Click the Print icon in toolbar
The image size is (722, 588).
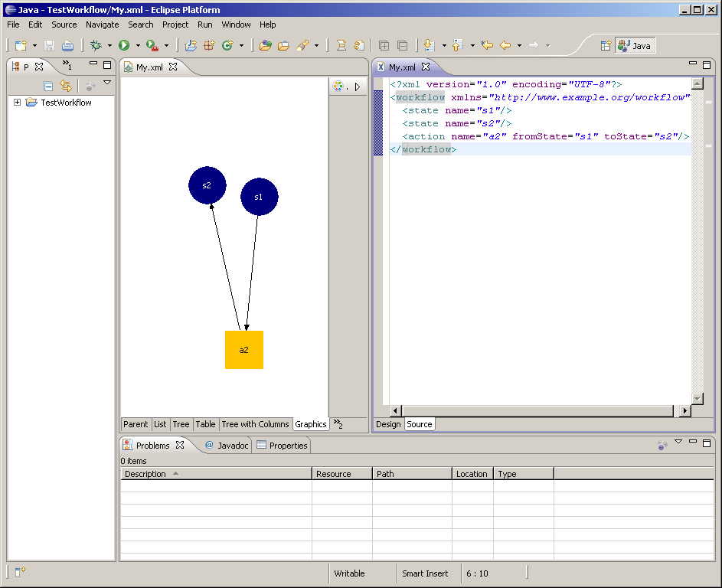(x=68, y=46)
